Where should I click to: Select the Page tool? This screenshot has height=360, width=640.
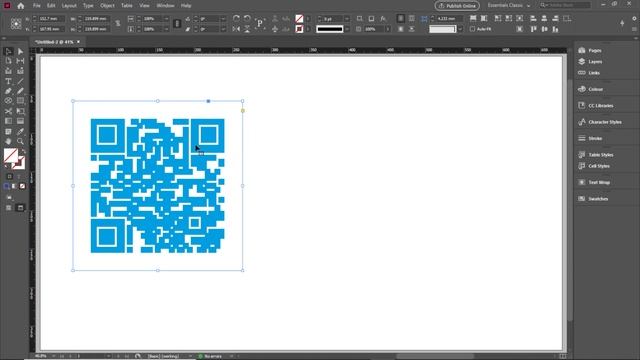pos(8,61)
